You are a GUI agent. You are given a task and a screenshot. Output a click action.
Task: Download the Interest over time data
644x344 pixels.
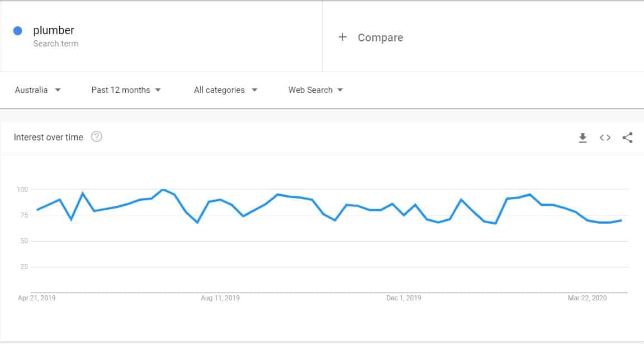pyautogui.click(x=583, y=138)
